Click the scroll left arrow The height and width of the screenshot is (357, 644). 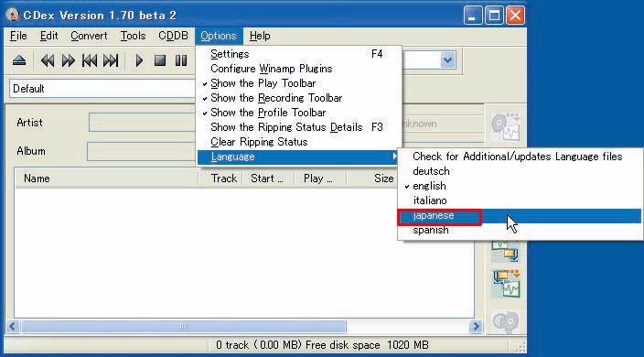tap(13, 327)
